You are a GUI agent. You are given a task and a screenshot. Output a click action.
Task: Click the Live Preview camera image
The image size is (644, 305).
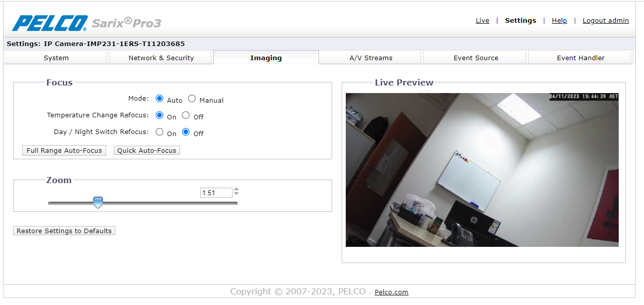tap(481, 169)
